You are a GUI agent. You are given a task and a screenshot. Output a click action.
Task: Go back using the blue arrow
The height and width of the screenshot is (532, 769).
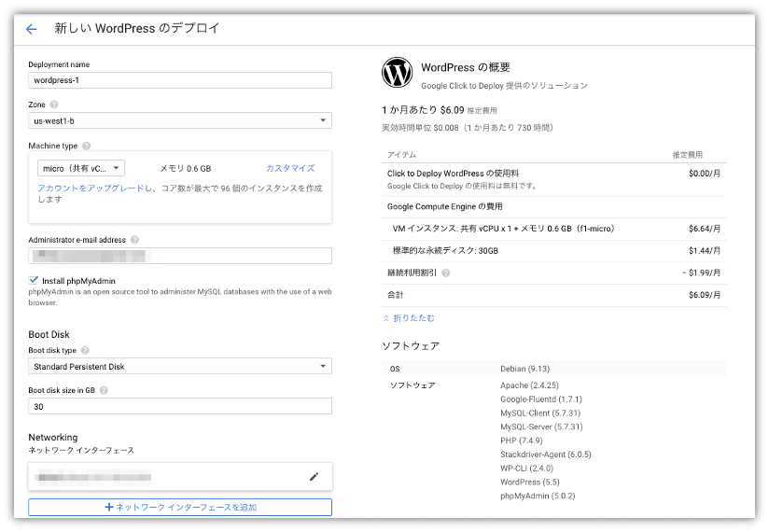pos(32,29)
